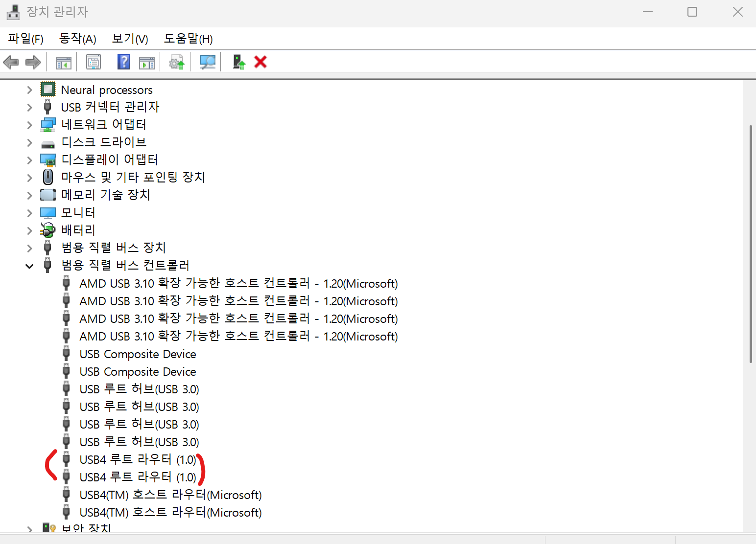Expand the 모니터 node
This screenshot has height=544, width=756.
click(x=29, y=213)
